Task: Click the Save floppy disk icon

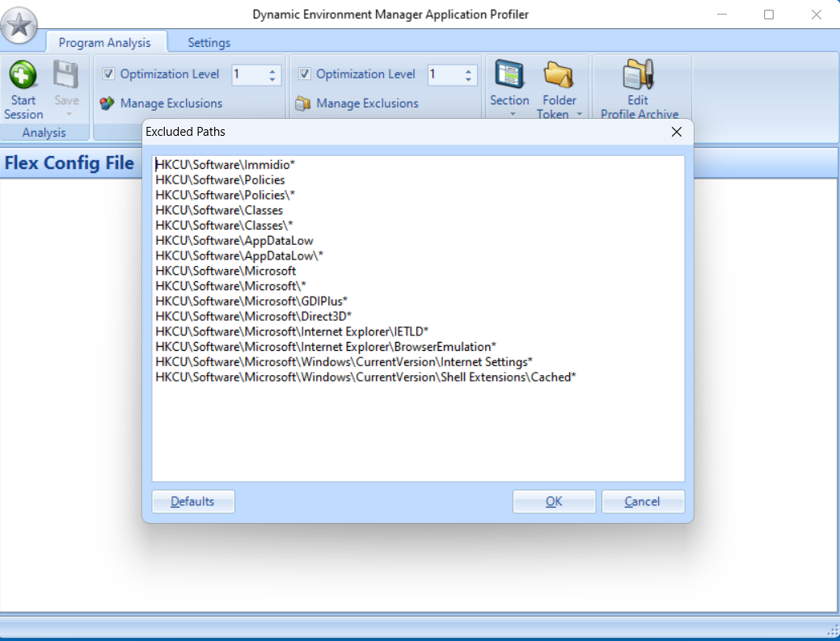Action: [66, 76]
